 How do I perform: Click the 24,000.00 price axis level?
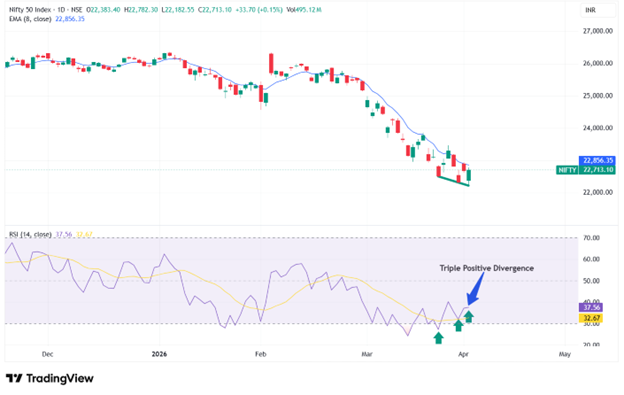point(598,128)
